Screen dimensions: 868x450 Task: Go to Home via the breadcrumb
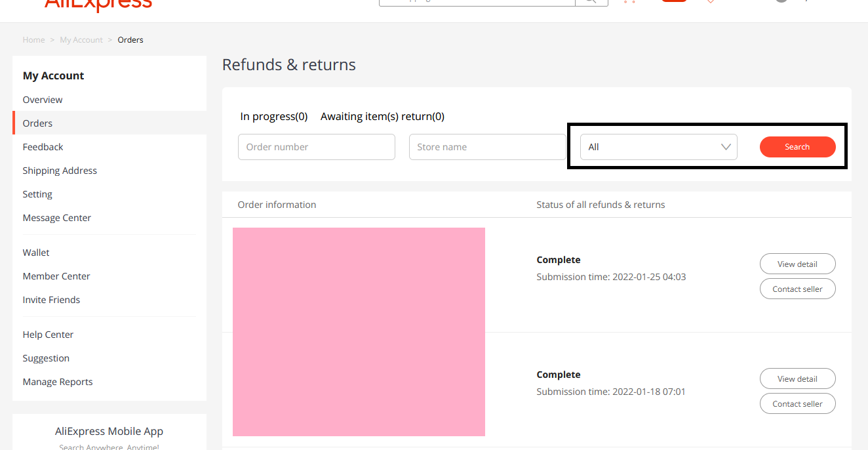point(33,40)
